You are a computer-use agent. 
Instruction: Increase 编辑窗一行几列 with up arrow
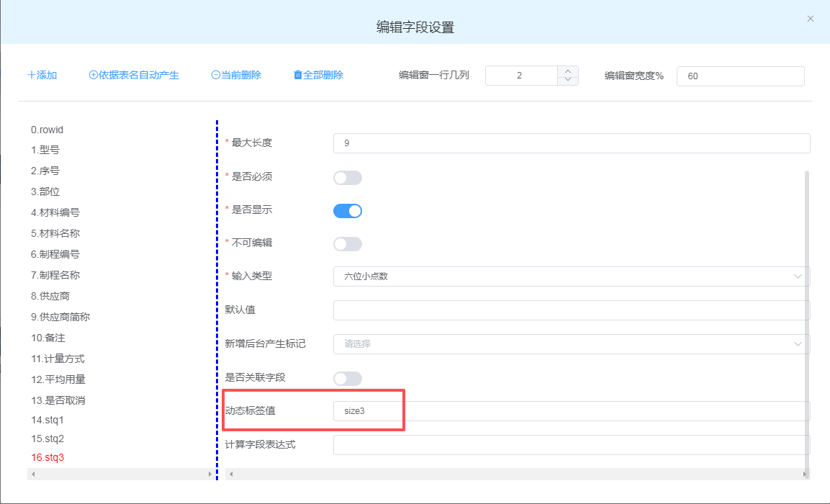(x=568, y=71)
